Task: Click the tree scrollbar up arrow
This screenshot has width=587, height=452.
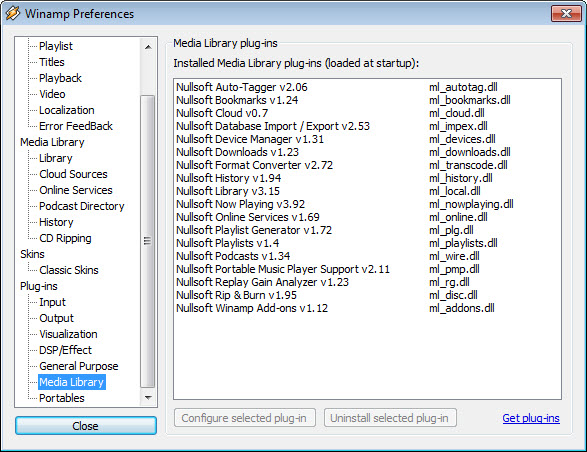Action: [x=148, y=47]
